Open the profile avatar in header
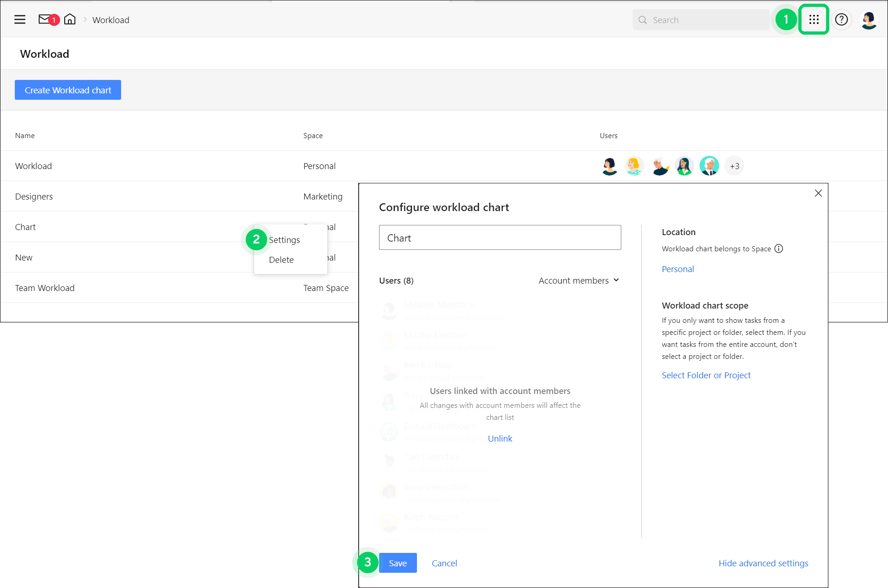The height and width of the screenshot is (588, 888). (x=869, y=20)
